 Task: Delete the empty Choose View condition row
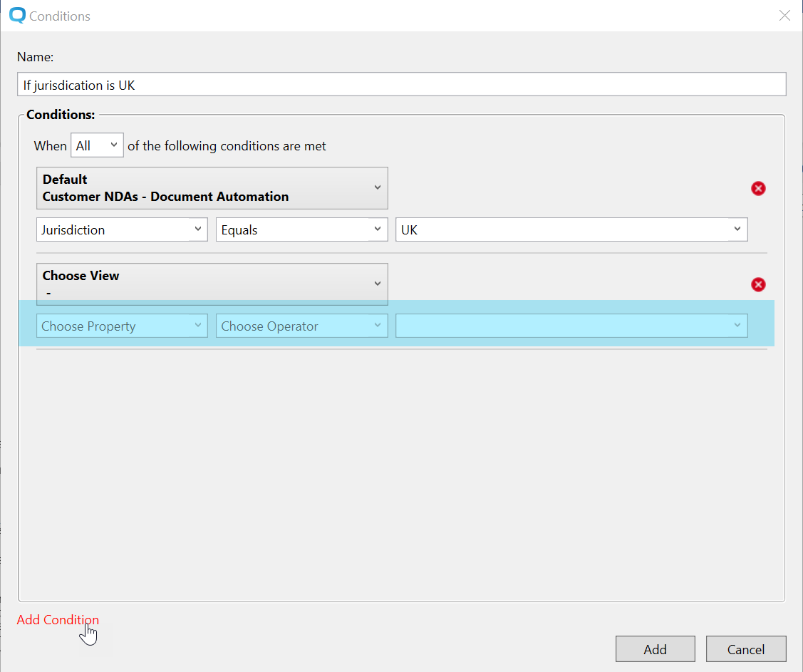click(758, 284)
